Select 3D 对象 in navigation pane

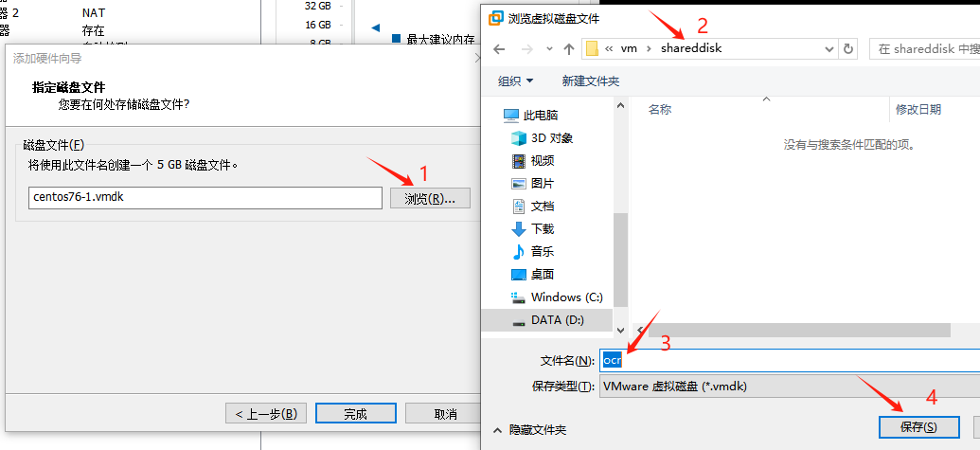click(x=543, y=138)
